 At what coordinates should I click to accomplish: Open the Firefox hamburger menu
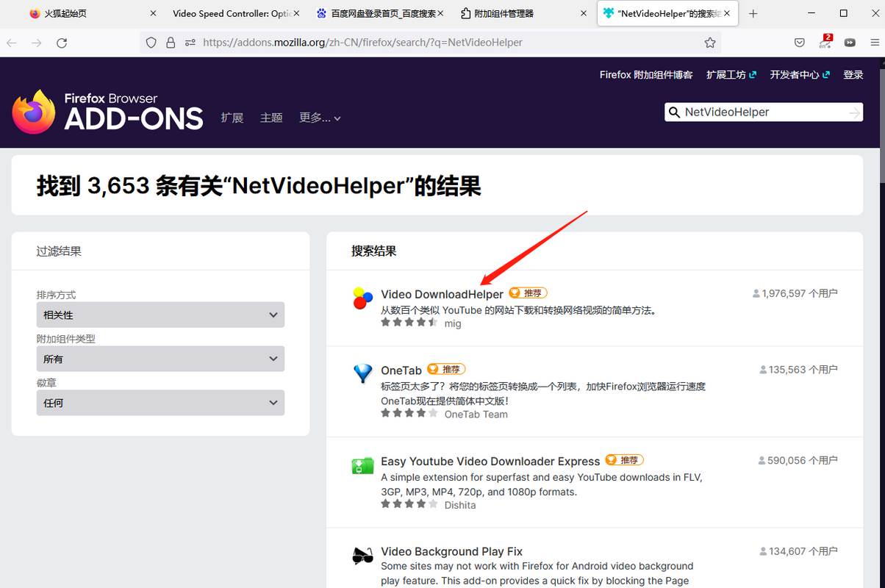873,43
